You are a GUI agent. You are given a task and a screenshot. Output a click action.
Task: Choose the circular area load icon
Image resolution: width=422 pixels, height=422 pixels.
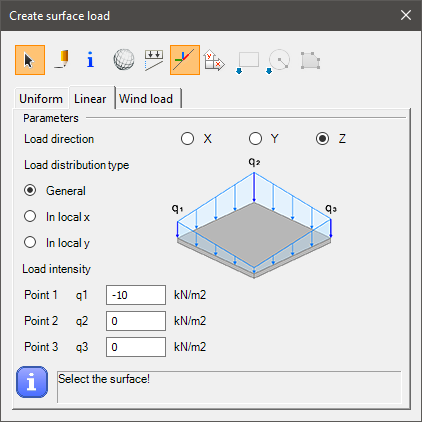278,61
